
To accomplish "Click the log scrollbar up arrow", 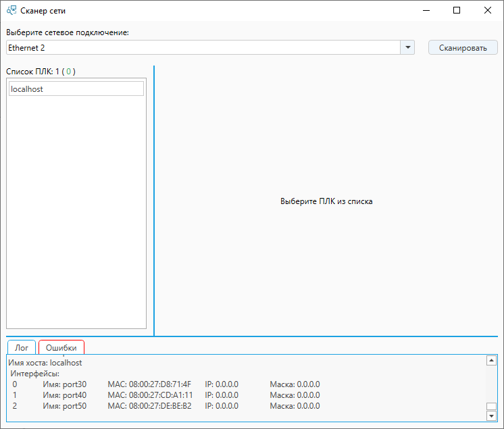I will point(491,361).
